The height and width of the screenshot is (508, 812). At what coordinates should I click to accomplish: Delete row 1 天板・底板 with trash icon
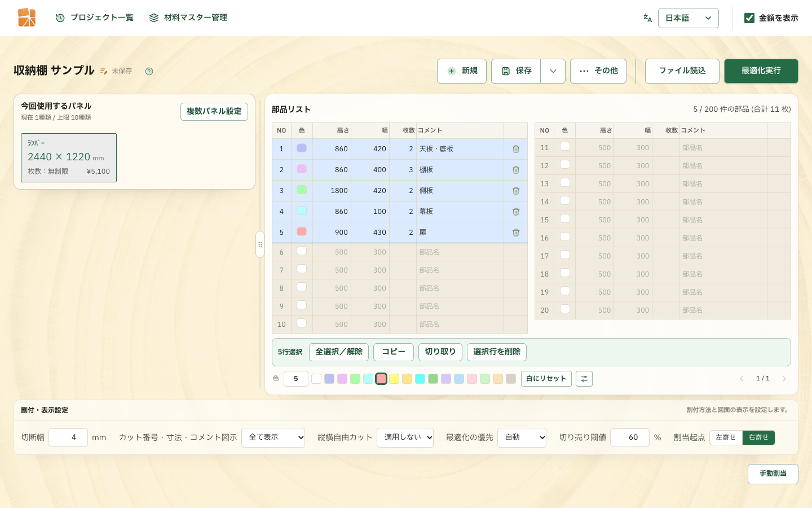pyautogui.click(x=516, y=149)
